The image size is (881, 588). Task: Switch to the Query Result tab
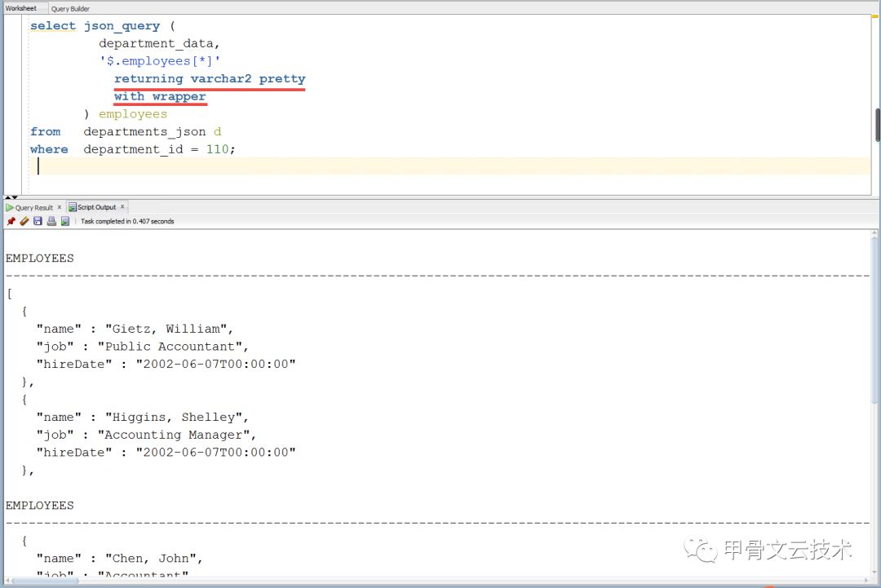click(33, 207)
